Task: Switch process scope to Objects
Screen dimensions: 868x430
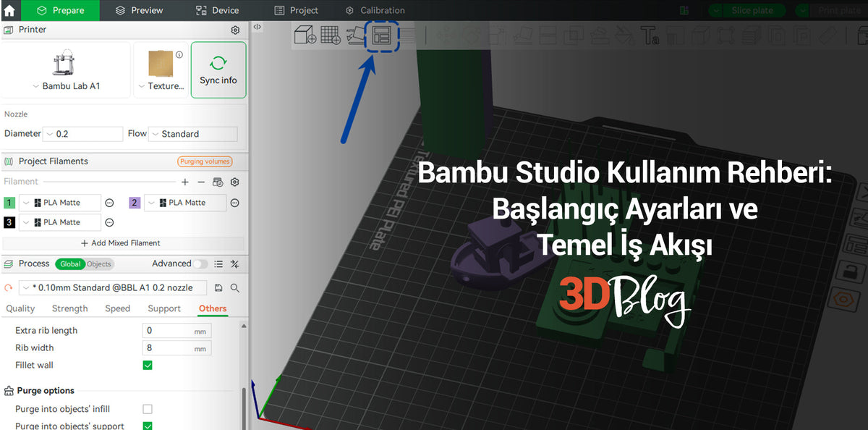Action: tap(99, 264)
